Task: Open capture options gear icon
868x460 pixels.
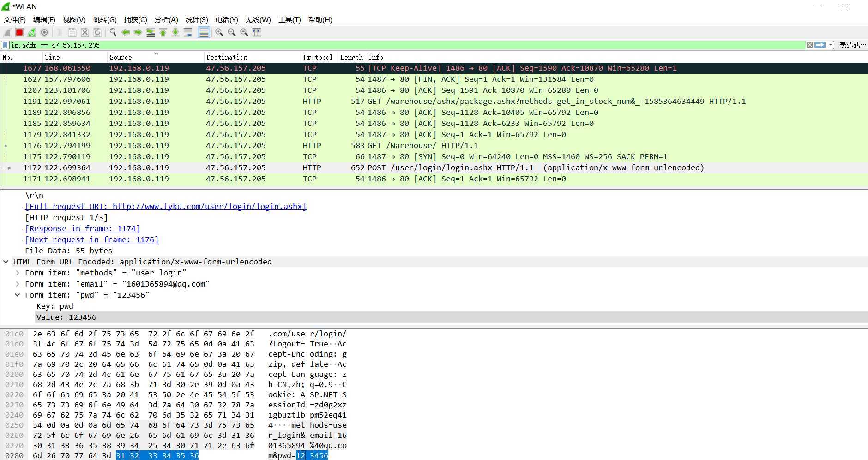Action: pos(44,32)
